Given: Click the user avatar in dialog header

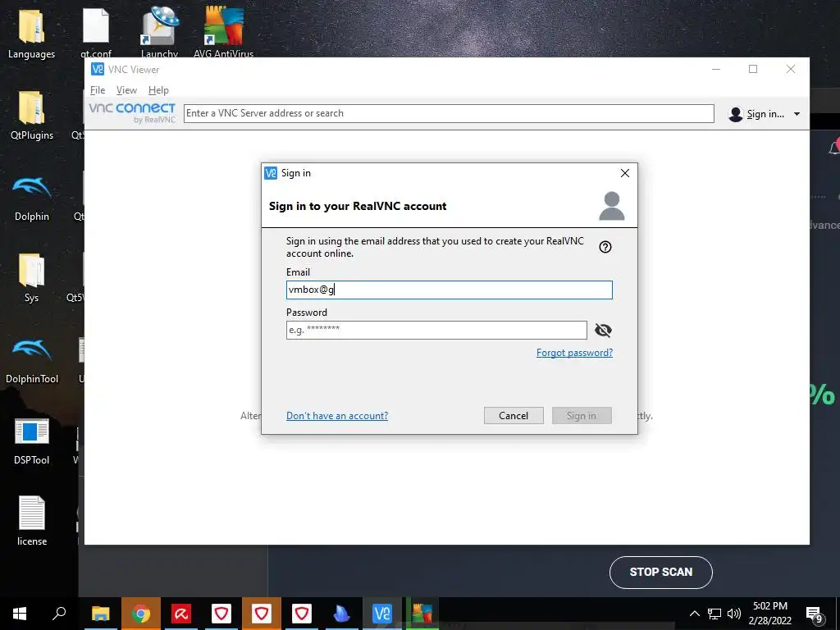Looking at the screenshot, I should pyautogui.click(x=612, y=206).
